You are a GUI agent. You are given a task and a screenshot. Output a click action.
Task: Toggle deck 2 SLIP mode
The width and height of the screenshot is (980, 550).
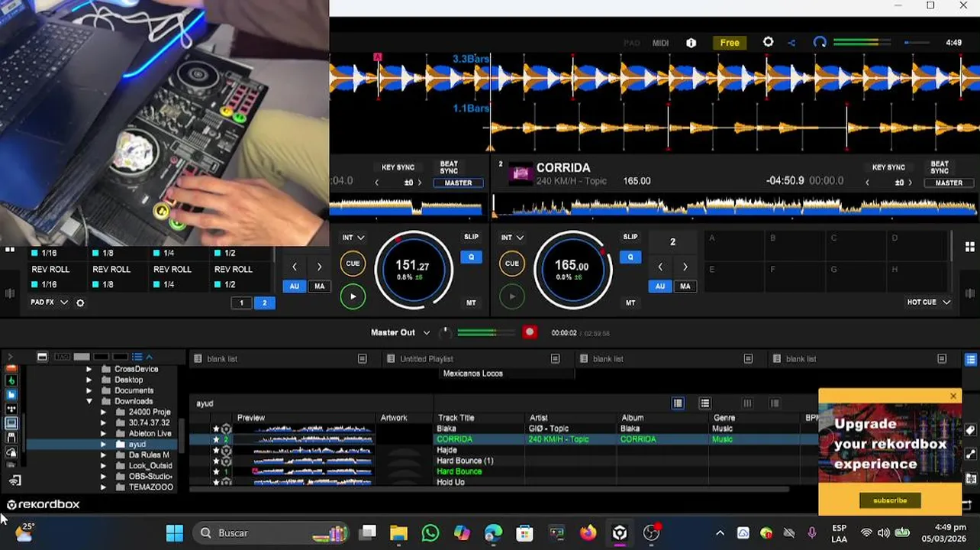pos(630,237)
